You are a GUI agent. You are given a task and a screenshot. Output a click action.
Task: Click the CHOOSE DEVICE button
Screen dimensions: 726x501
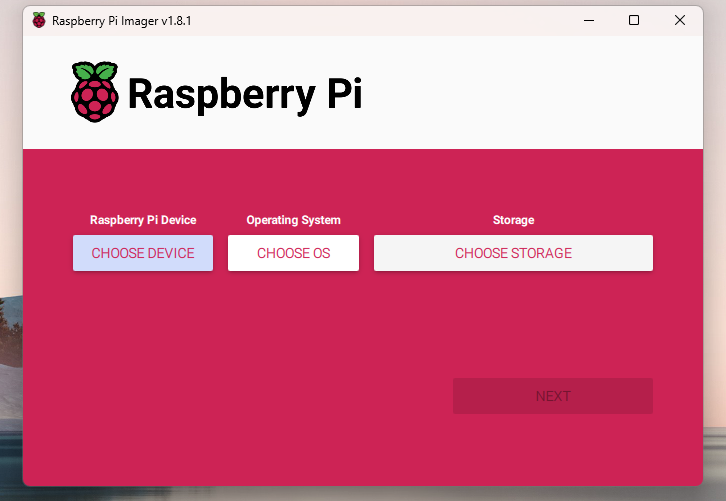tap(143, 253)
